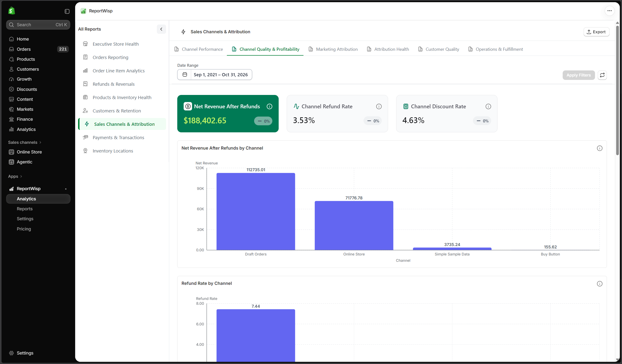Show info for Net Revenue After Refunds card
Viewport: 622px width, 364px height.
click(x=269, y=106)
